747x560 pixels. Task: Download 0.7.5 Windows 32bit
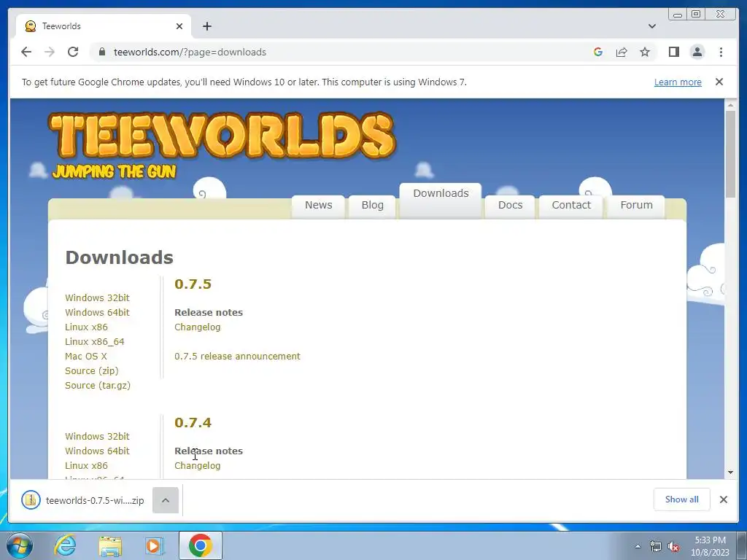point(97,297)
